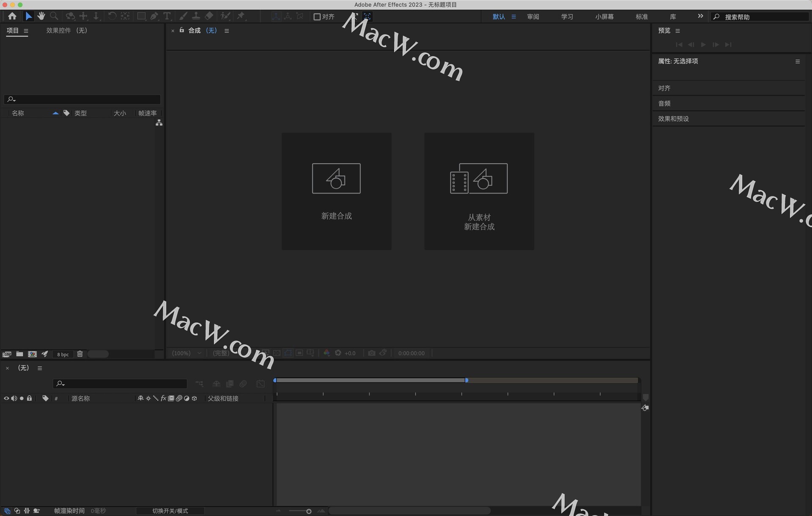The image size is (812, 516).
Task: Switch to the 审阅 workspace
Action: point(533,17)
